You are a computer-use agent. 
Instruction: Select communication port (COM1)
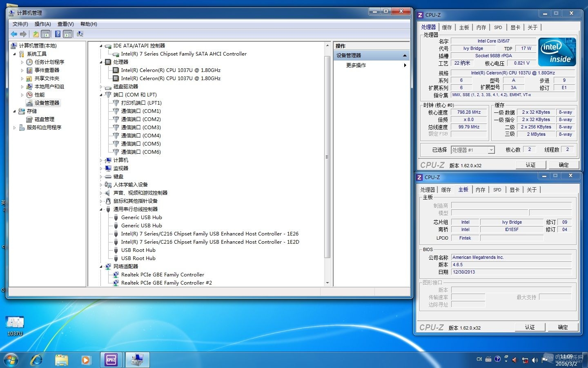click(x=141, y=111)
